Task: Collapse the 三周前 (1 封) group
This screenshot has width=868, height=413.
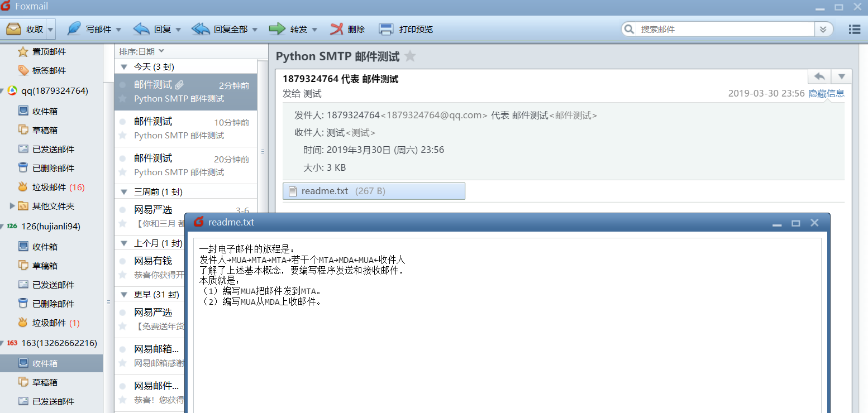Action: [124, 192]
